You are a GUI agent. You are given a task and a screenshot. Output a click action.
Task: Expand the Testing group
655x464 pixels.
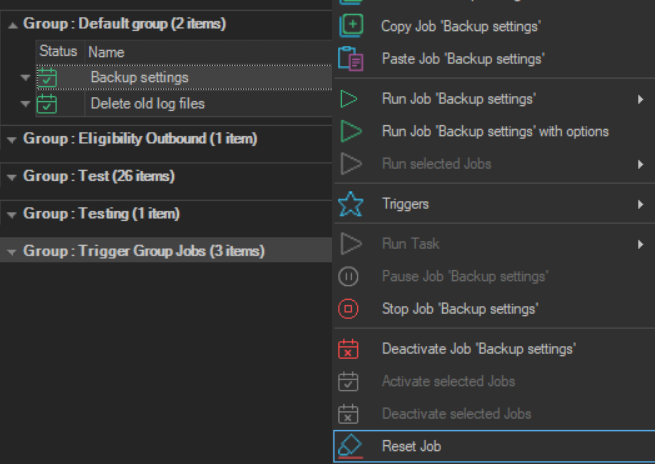coord(12,214)
